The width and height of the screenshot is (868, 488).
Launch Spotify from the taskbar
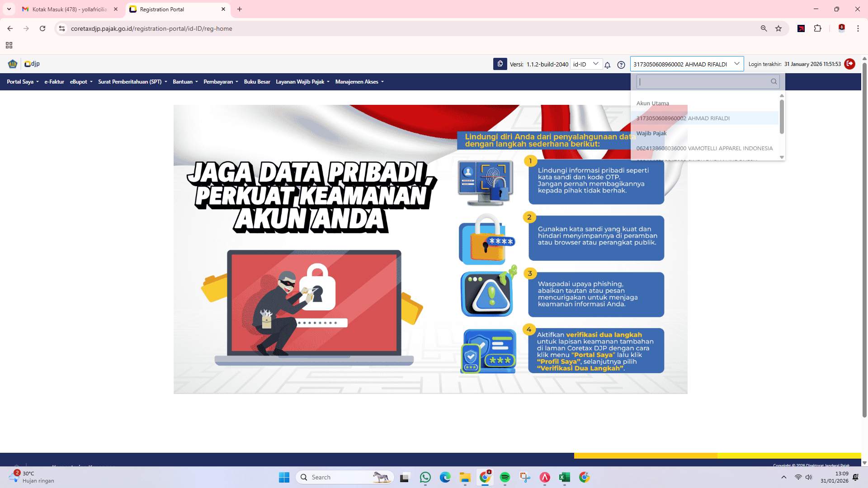point(505,477)
